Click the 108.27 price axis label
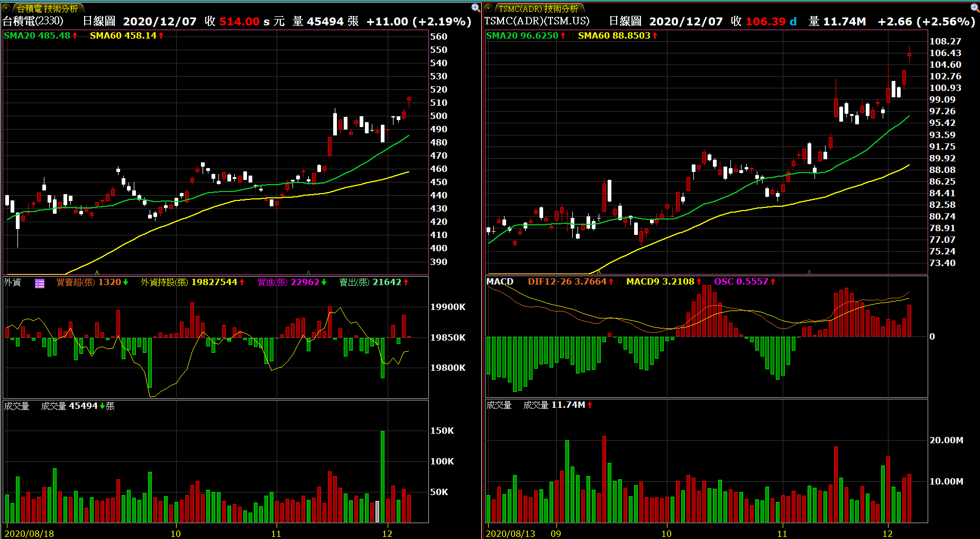This screenshot has width=980, height=539. tap(945, 41)
